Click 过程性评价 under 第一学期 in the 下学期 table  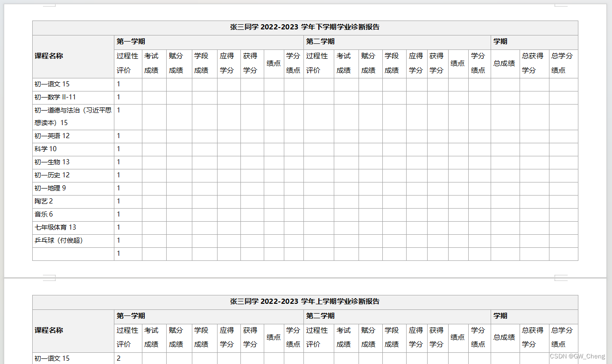point(127,63)
